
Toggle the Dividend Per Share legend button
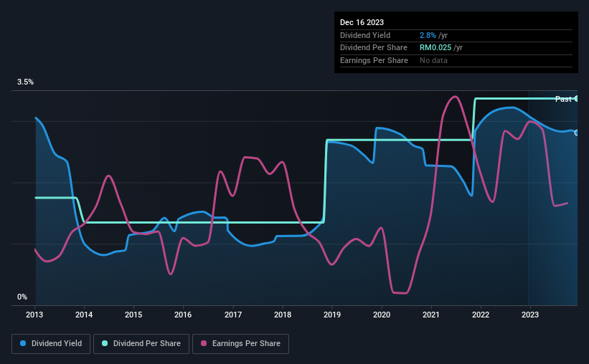click(x=141, y=344)
